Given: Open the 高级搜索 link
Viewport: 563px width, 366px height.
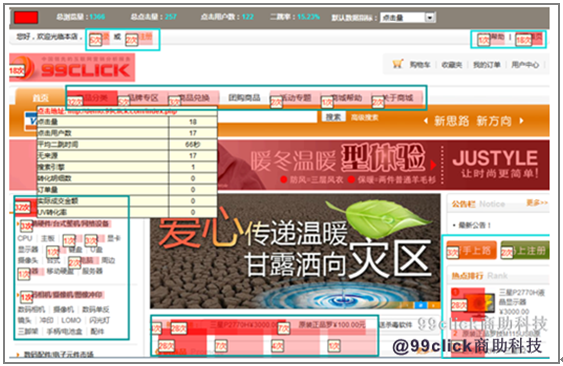Looking at the screenshot, I should pos(364,117).
